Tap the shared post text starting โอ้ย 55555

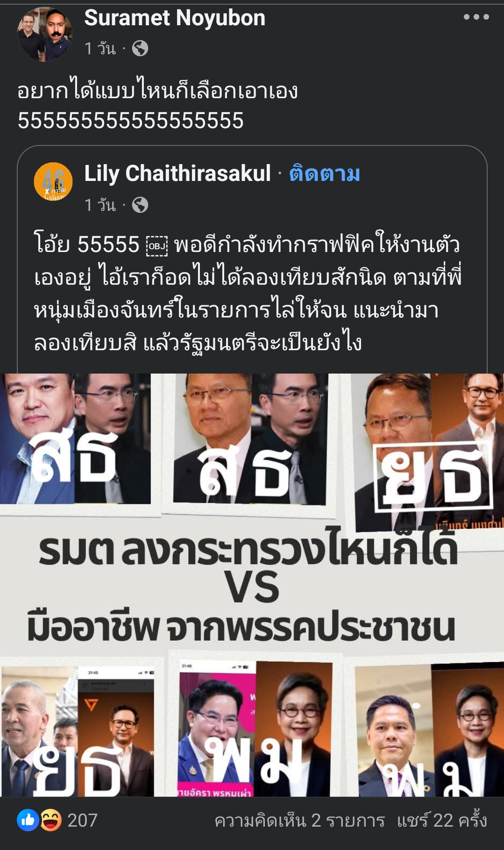[x=248, y=293]
